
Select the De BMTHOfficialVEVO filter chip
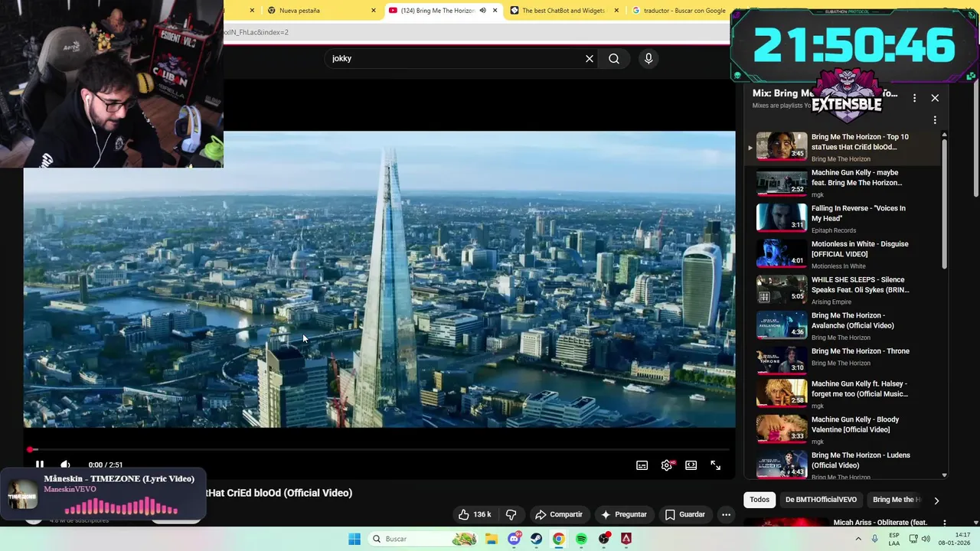click(x=821, y=500)
